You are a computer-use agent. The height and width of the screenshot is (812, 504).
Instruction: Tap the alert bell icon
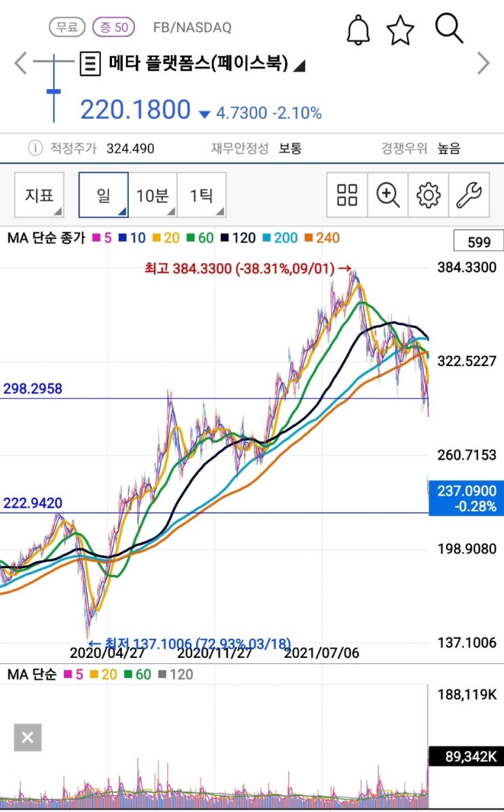pos(358,29)
